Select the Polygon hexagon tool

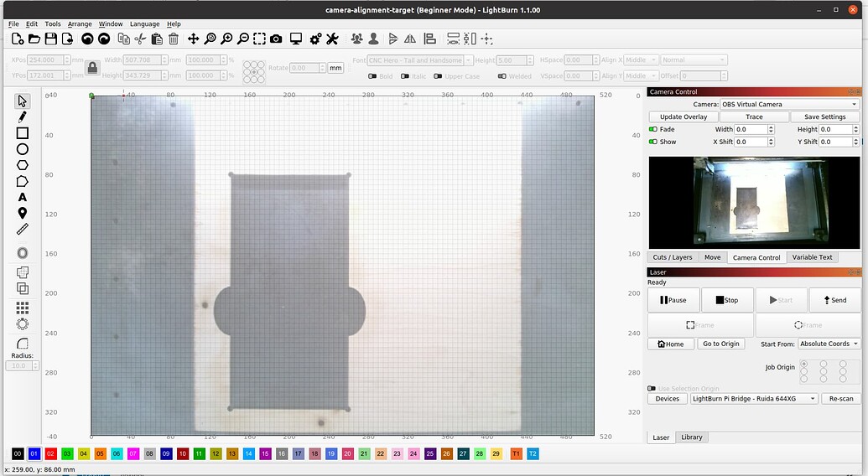click(22, 165)
